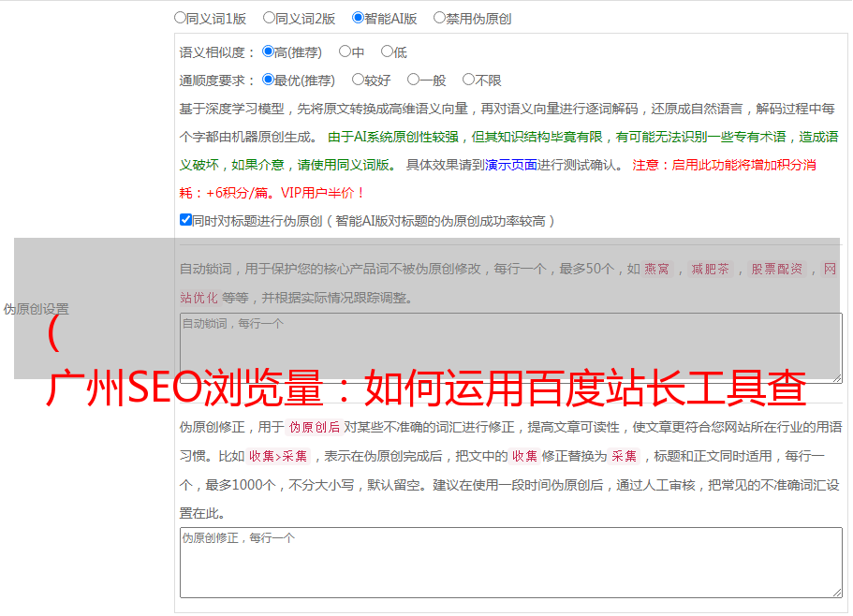This screenshot has width=853, height=616.
Task: Click the 股票配资 example keyword
Action: (777, 269)
